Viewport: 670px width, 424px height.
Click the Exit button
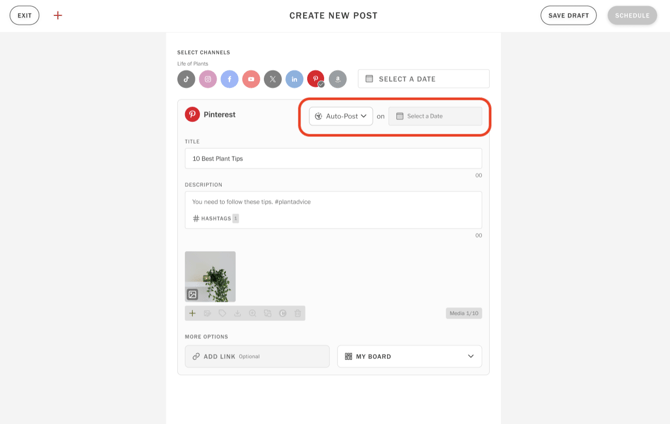click(x=25, y=16)
